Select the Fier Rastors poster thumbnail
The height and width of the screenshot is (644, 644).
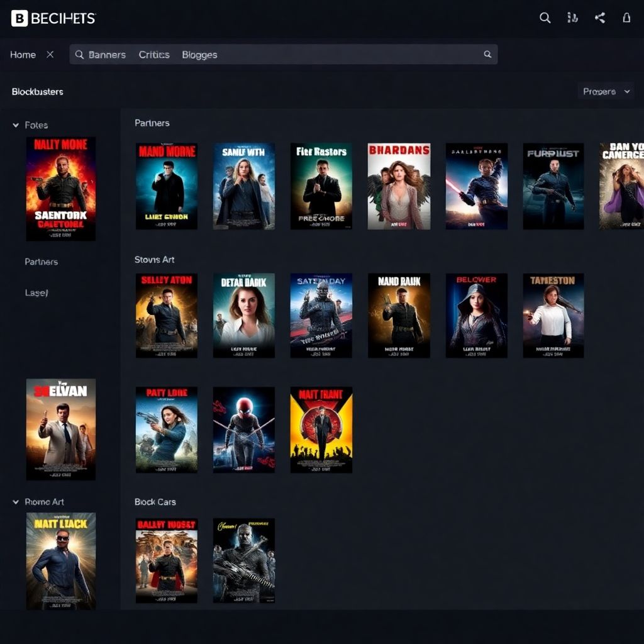321,186
